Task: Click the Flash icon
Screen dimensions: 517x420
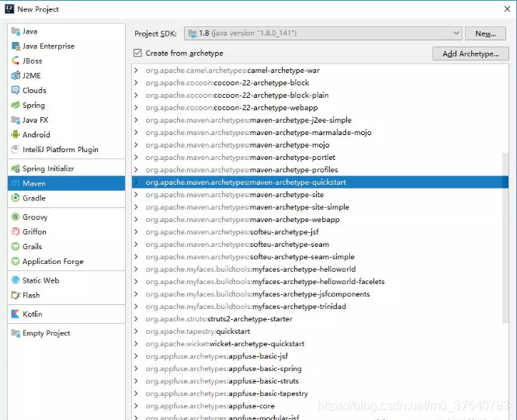Action: (16, 295)
